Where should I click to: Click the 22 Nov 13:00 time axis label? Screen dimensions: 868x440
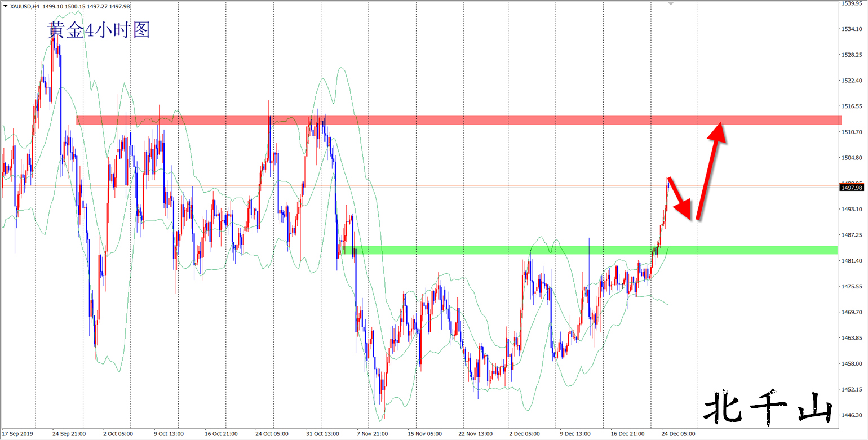click(476, 434)
